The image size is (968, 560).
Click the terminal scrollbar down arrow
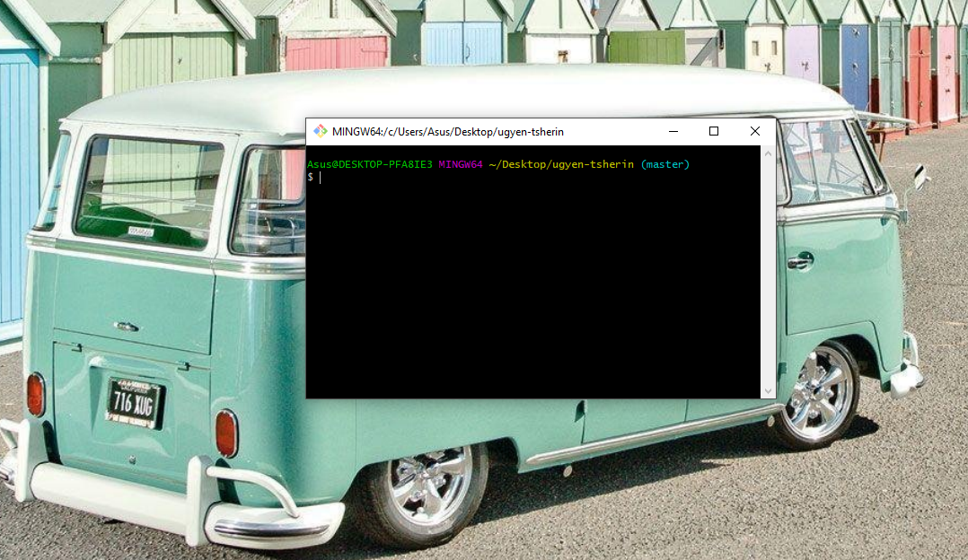coord(768,391)
